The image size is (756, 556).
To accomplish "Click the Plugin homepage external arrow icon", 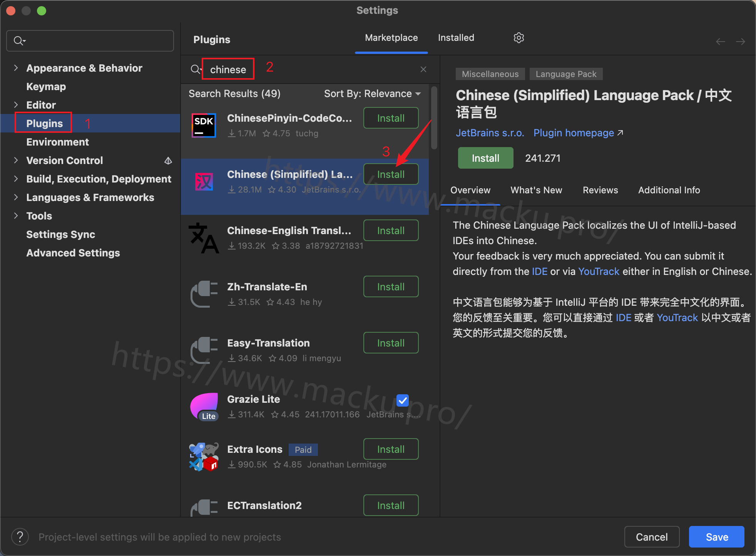I will pos(620,133).
